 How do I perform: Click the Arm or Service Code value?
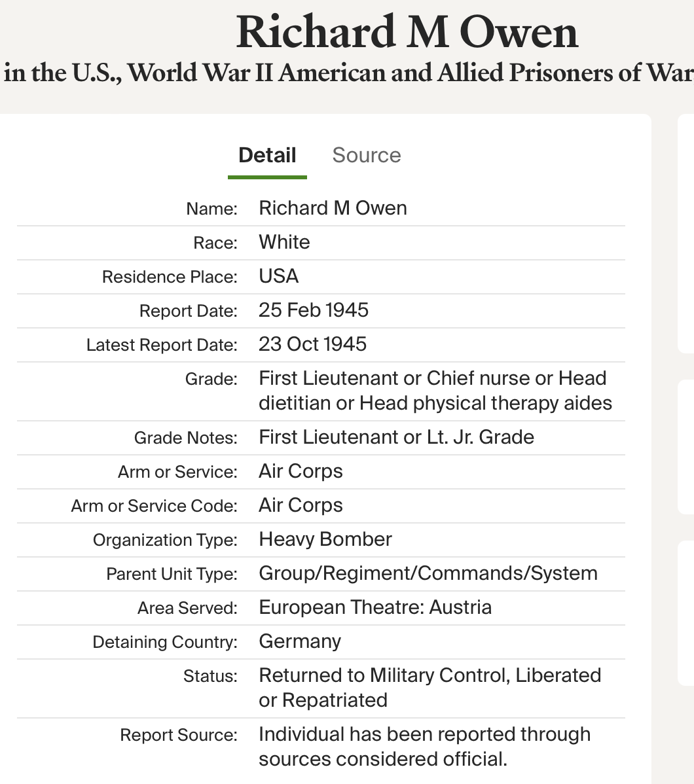coord(301,505)
